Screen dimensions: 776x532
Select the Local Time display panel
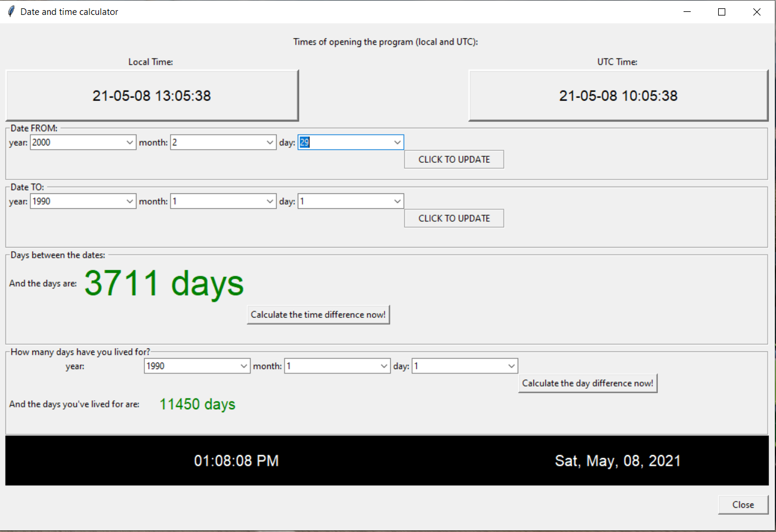(152, 95)
